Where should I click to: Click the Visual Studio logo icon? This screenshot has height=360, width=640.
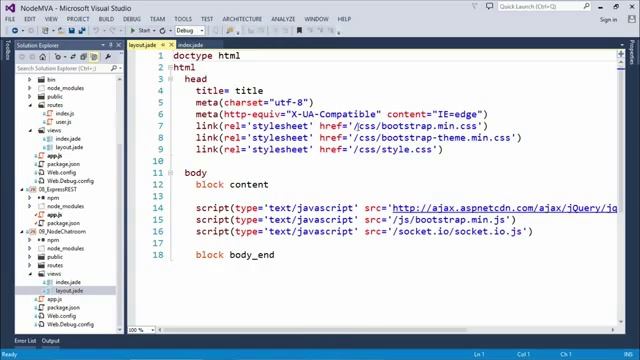click(x=10, y=8)
